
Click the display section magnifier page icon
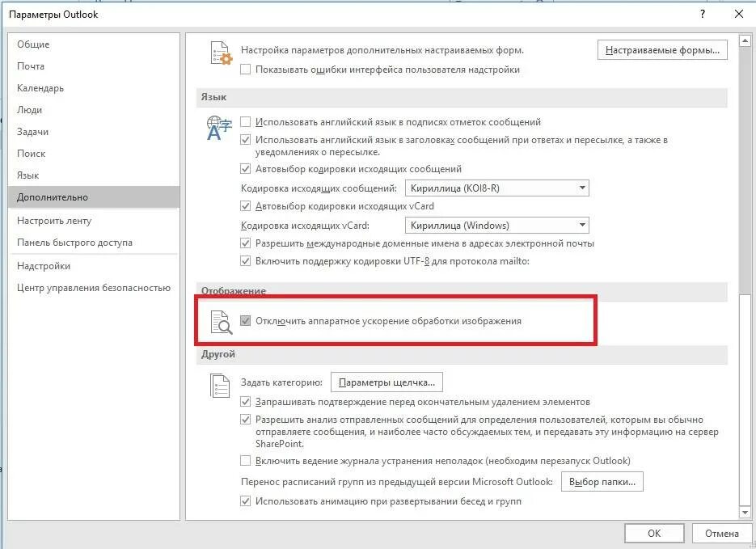click(222, 323)
